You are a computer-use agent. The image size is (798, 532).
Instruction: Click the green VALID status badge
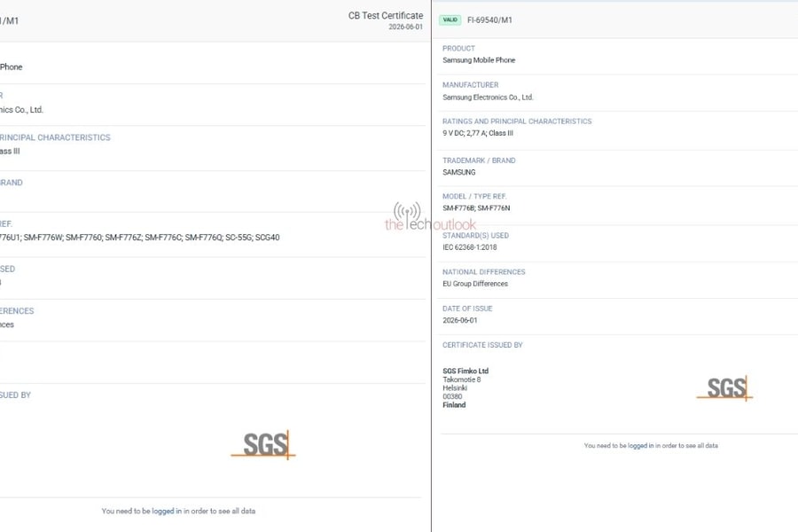(450, 20)
